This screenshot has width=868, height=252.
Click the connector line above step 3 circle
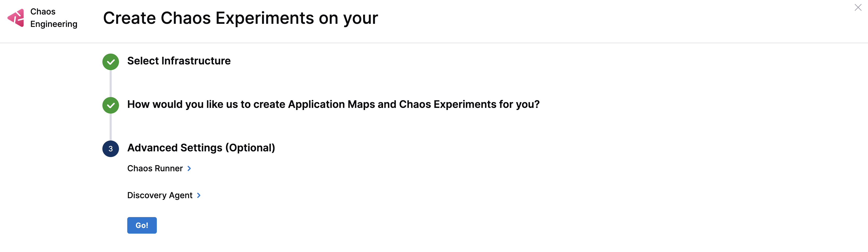(110, 127)
